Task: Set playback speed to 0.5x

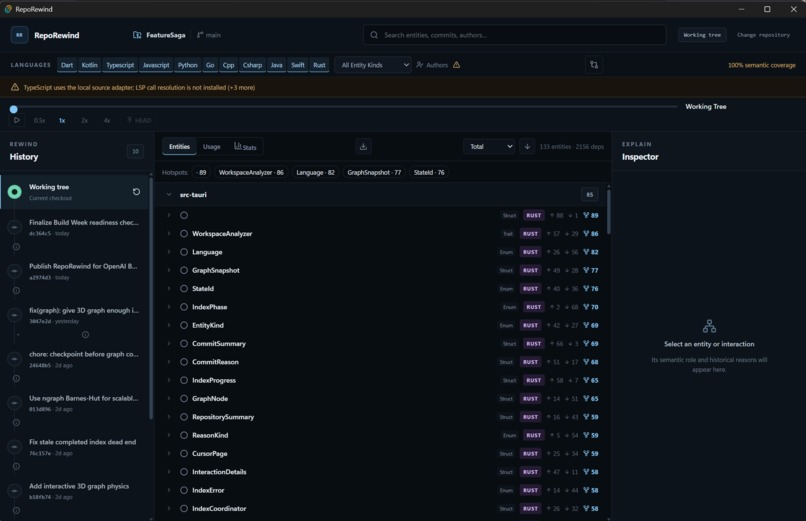Action: click(x=40, y=120)
